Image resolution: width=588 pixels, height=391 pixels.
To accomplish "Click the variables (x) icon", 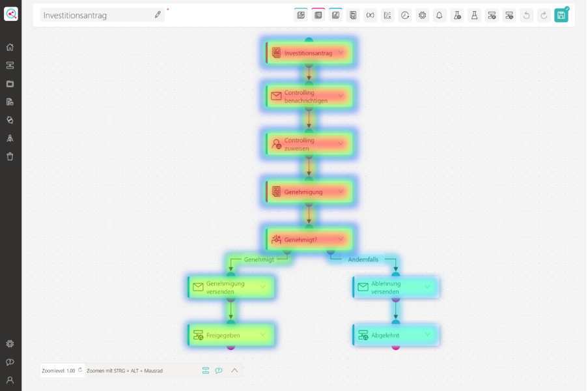I will coord(370,15).
